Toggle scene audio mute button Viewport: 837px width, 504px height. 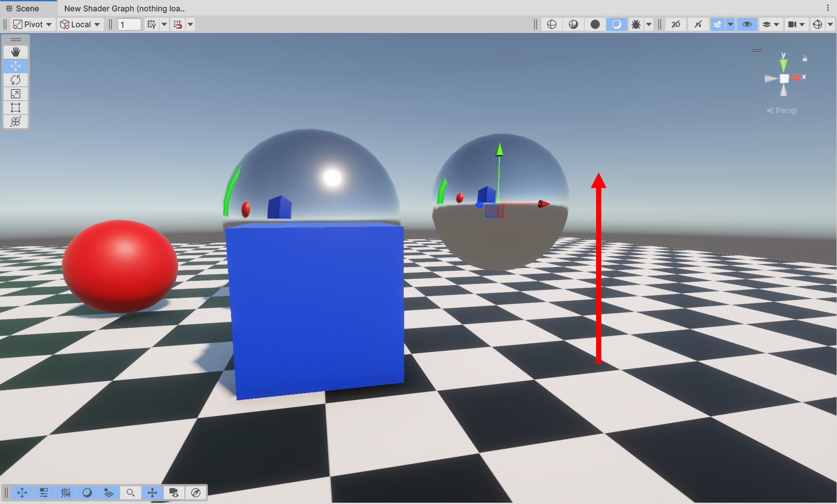click(698, 24)
